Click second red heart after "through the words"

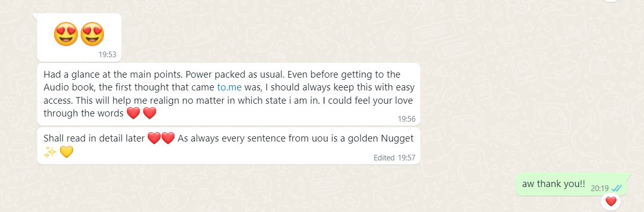click(149, 113)
